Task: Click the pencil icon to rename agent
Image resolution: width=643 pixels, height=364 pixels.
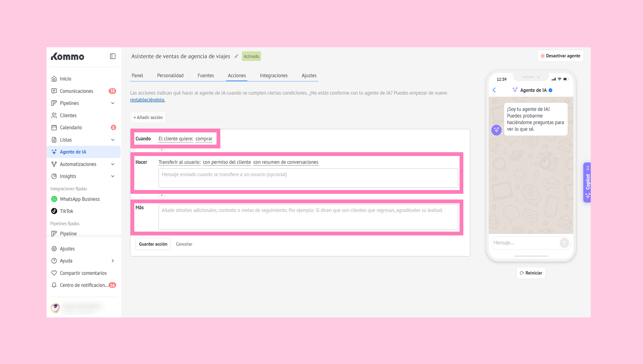Action: click(236, 56)
